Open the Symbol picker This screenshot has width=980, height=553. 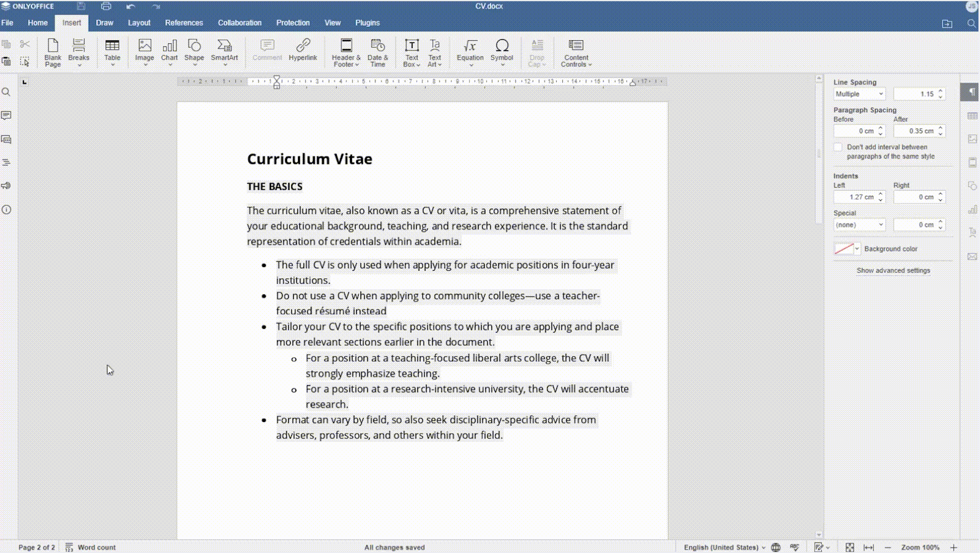point(501,51)
